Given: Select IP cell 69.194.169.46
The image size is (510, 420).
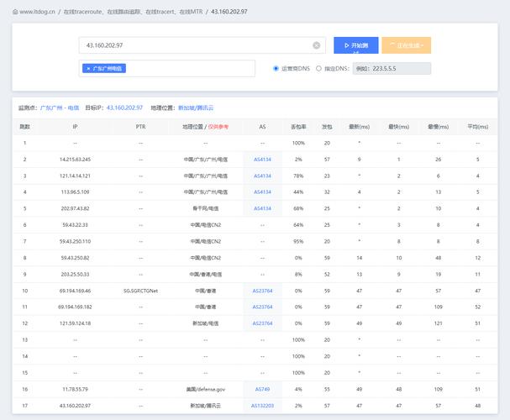Looking at the screenshot, I should coord(75,291).
